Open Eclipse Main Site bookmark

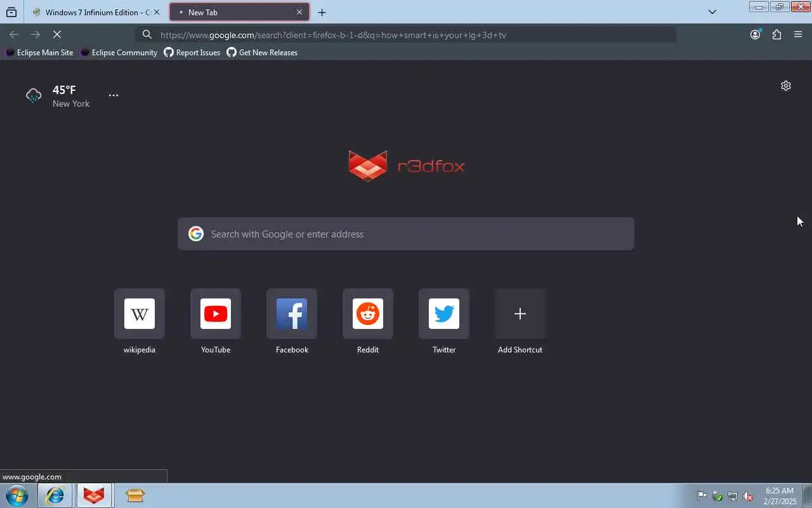click(x=39, y=53)
